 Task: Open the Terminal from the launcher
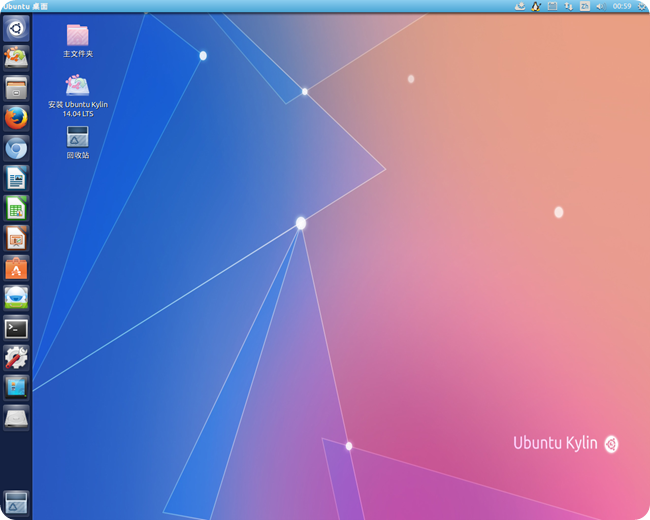tap(16, 328)
